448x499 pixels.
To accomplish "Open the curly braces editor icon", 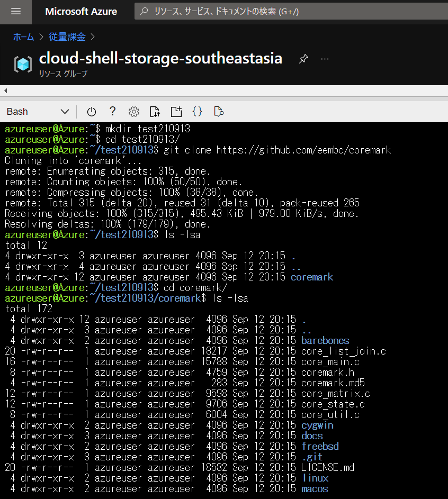I will (197, 111).
